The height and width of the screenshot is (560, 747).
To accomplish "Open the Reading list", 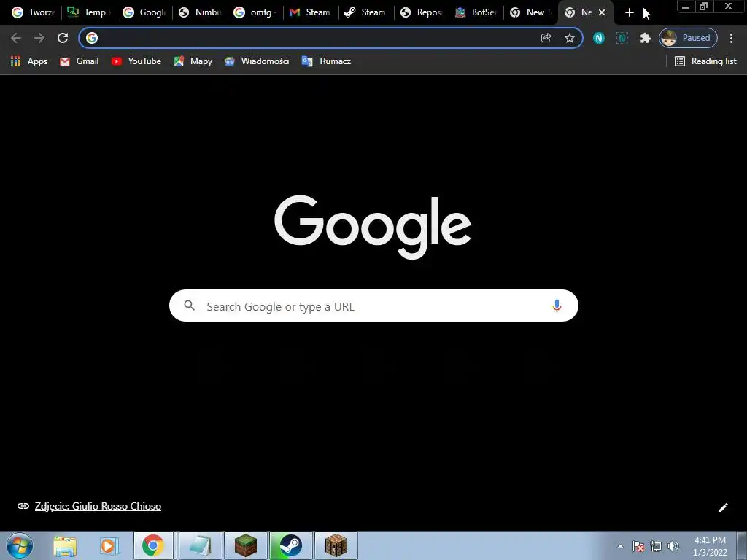I will [705, 61].
